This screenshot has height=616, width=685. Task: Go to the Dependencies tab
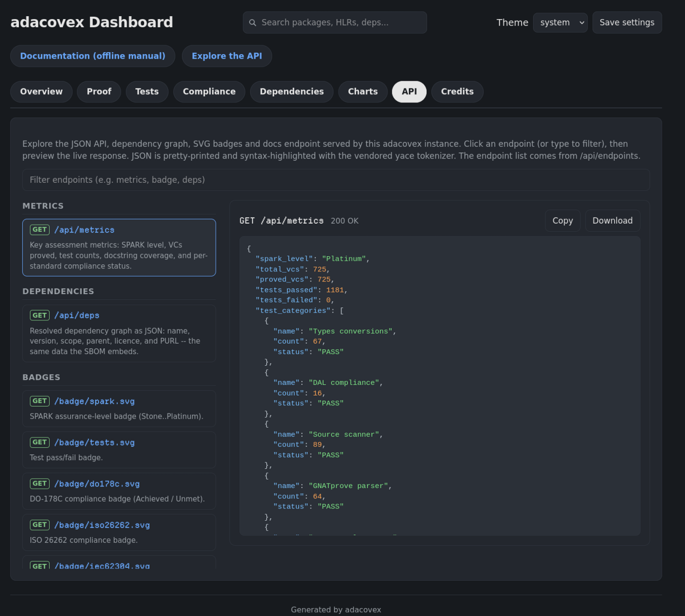click(x=292, y=92)
